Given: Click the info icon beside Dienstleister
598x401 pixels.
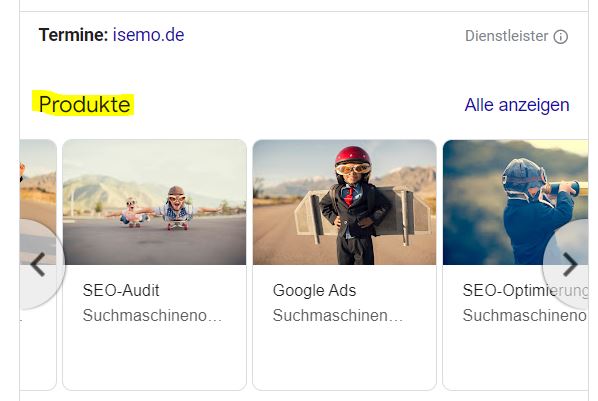Looking at the screenshot, I should (561, 37).
